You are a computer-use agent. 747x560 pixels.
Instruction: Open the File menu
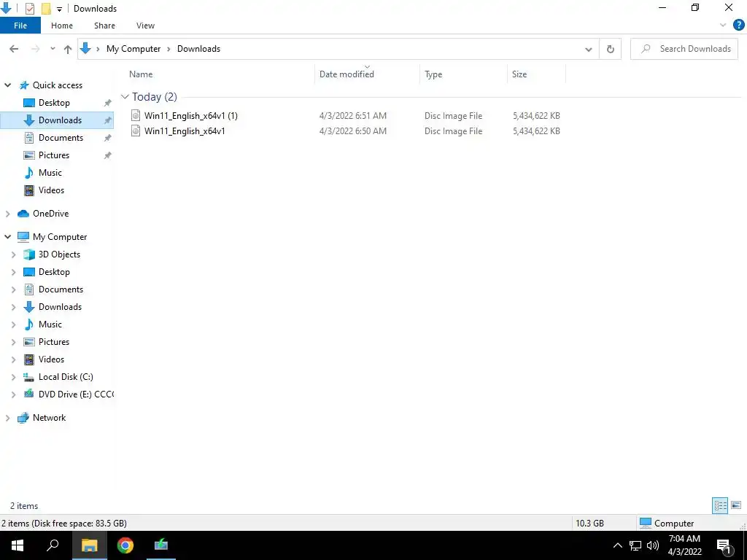(x=20, y=26)
